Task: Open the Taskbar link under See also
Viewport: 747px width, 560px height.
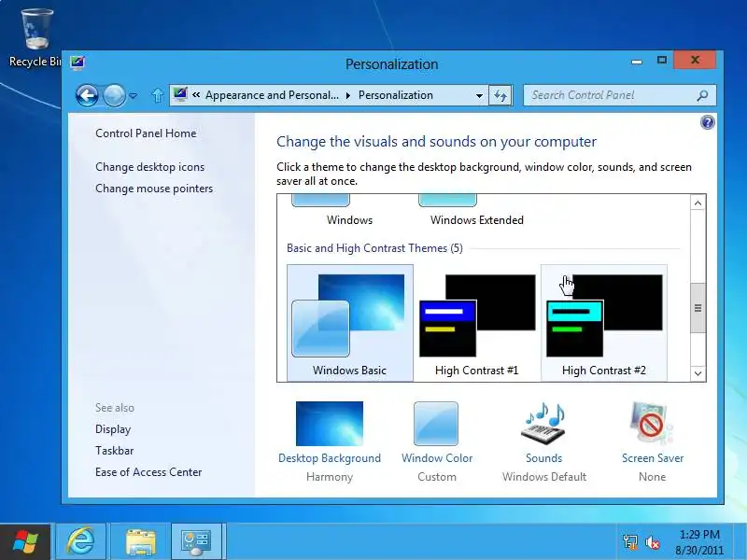Action: coord(114,451)
